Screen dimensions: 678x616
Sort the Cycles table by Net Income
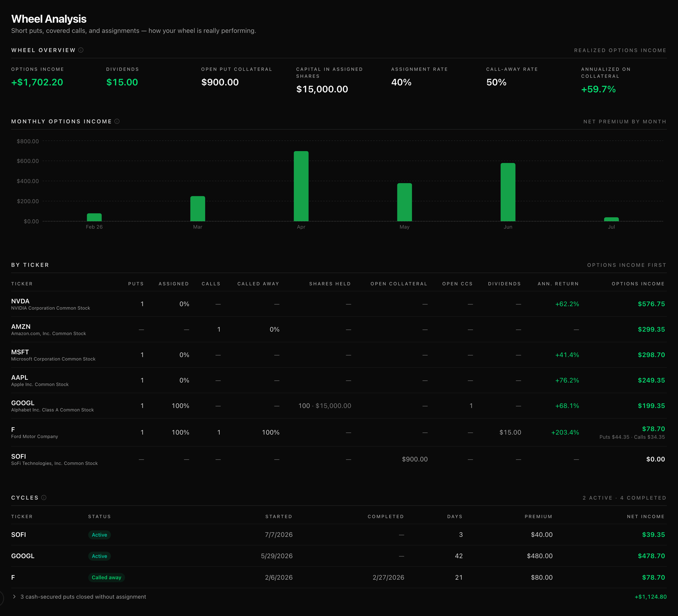pos(646,516)
